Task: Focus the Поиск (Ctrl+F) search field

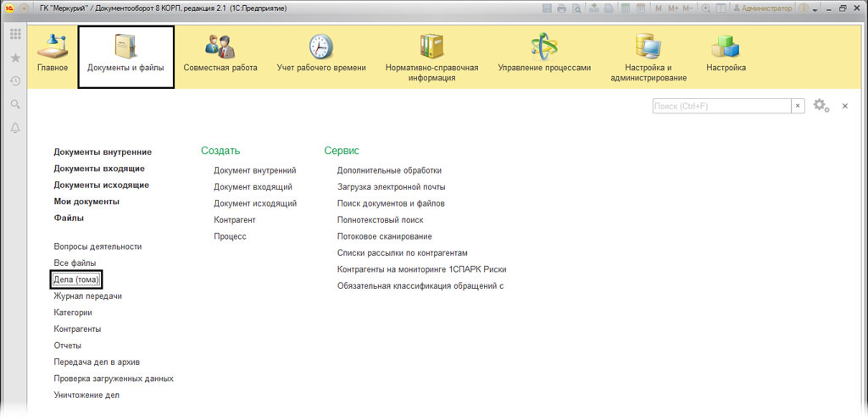Action: (x=721, y=106)
